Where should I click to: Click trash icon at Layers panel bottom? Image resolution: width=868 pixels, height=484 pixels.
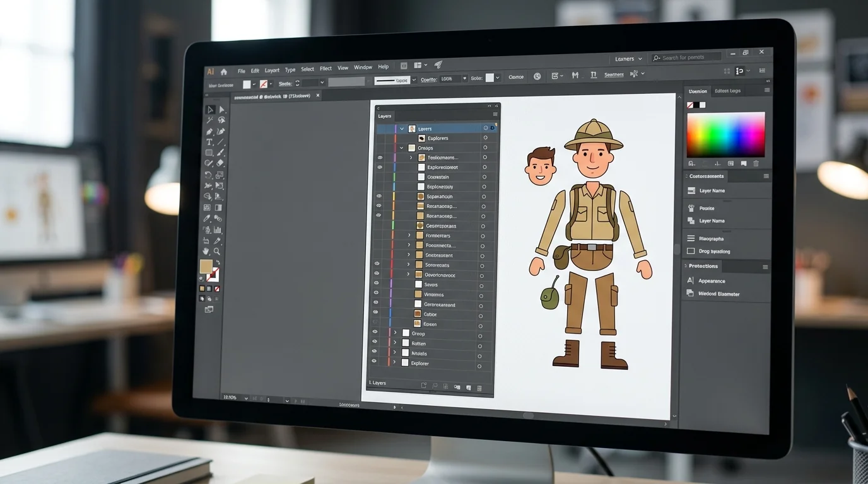coord(479,388)
